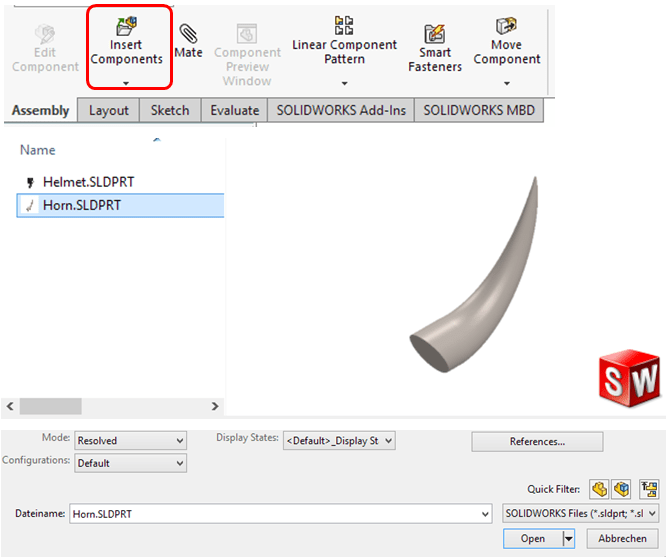
Task: Open the Mode dropdown showing Resolved
Action: coord(130,440)
